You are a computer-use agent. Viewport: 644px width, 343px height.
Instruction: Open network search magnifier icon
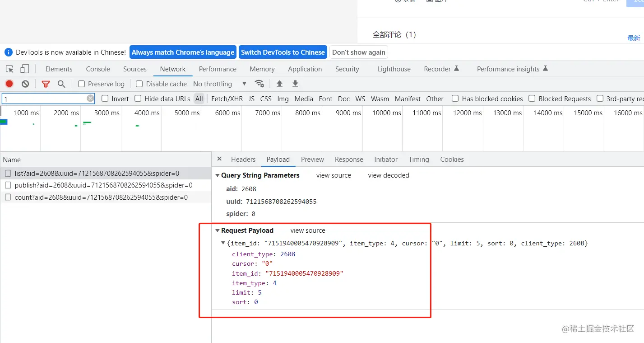(61, 84)
